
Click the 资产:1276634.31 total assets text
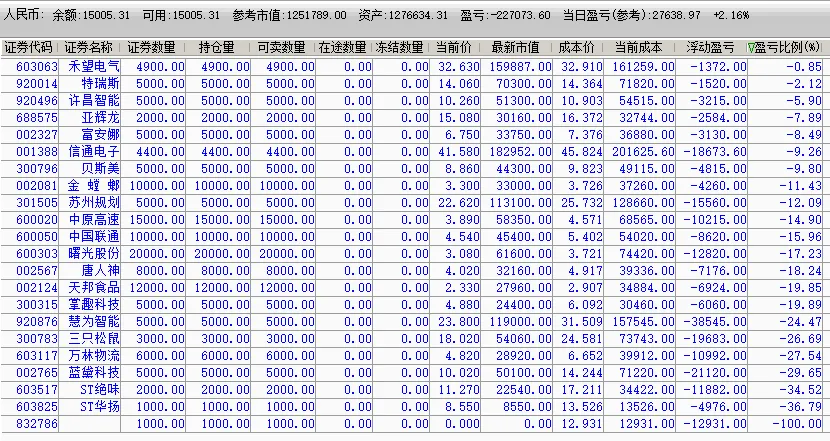(x=403, y=15)
